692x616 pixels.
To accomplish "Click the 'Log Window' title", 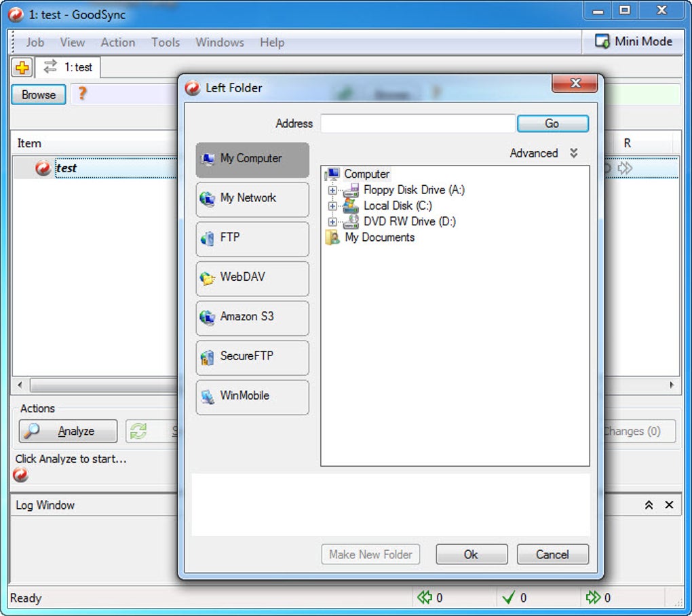I will (45, 505).
